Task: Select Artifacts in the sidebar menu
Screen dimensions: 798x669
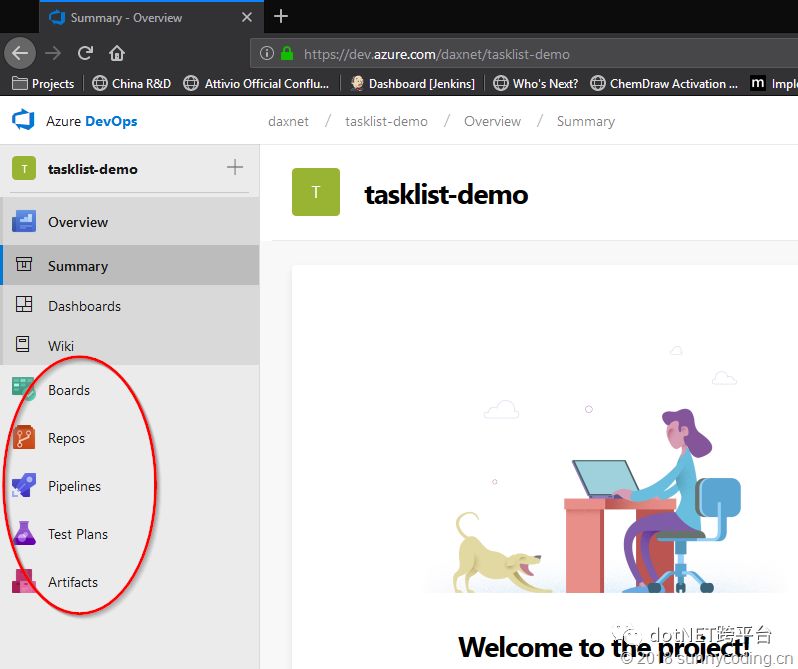Action: tap(130, 581)
